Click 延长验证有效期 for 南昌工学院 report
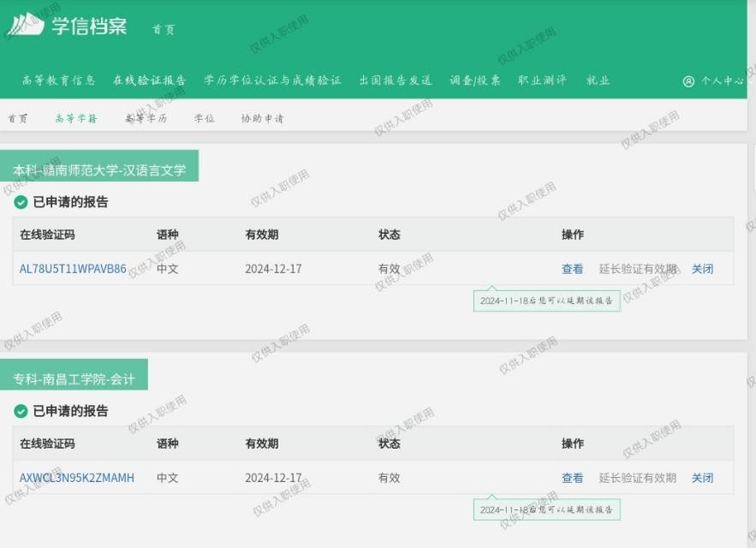The image size is (756, 548). tap(637, 478)
